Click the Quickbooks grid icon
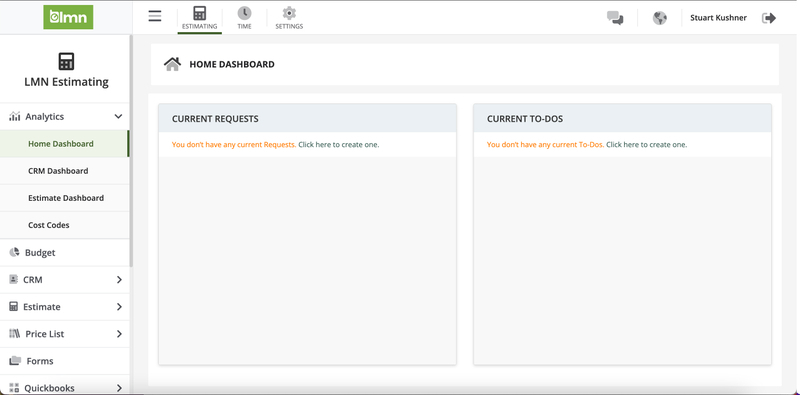 [x=14, y=388]
